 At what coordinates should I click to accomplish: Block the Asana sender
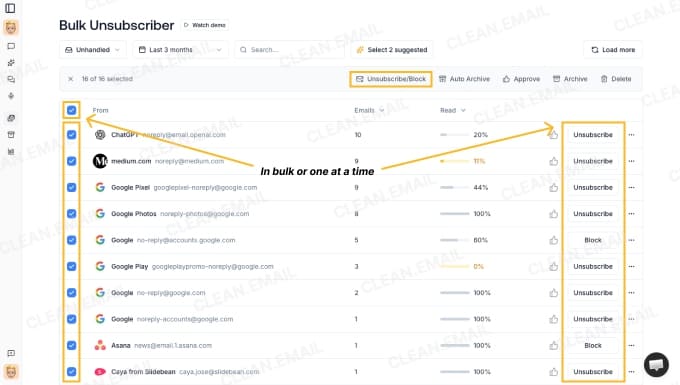coord(593,346)
